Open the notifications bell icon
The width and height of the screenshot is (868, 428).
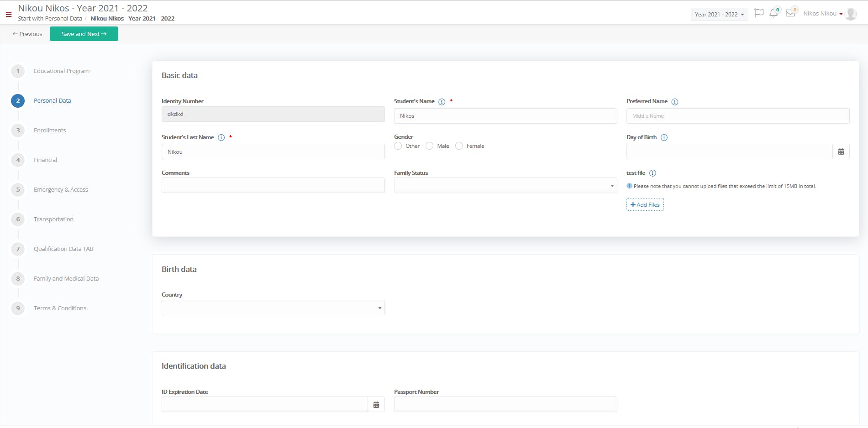click(773, 13)
